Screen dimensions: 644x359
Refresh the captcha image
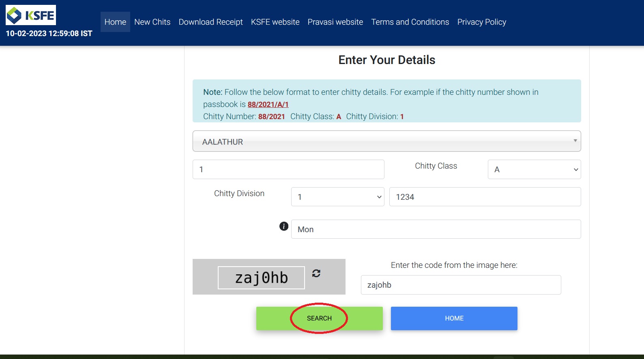point(316,274)
